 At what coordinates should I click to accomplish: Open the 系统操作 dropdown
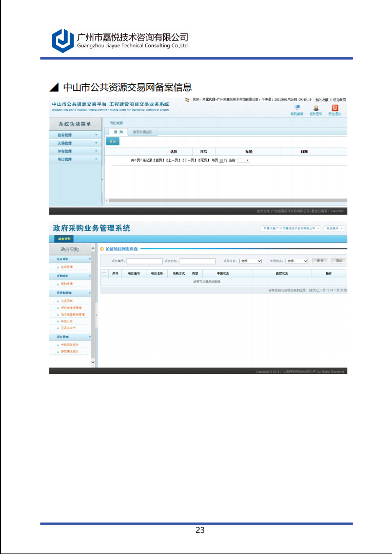[x=334, y=228]
